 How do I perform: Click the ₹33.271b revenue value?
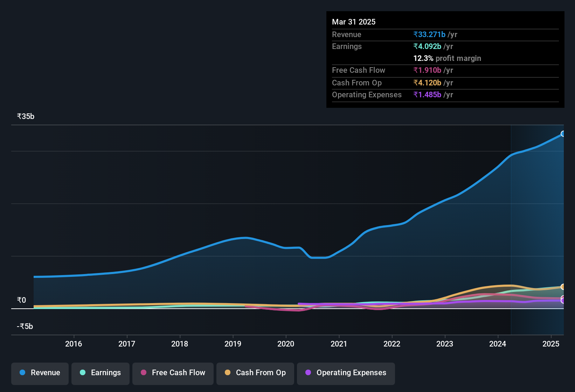pos(430,34)
